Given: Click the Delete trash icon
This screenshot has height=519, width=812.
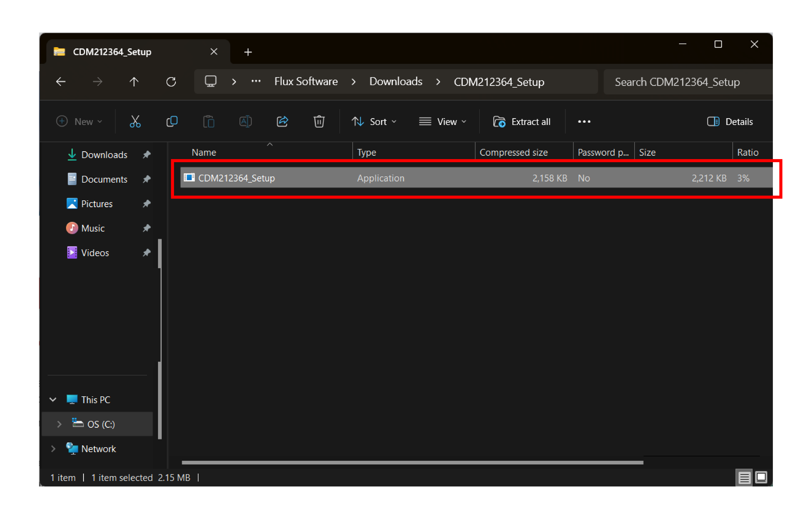Looking at the screenshot, I should pos(319,122).
